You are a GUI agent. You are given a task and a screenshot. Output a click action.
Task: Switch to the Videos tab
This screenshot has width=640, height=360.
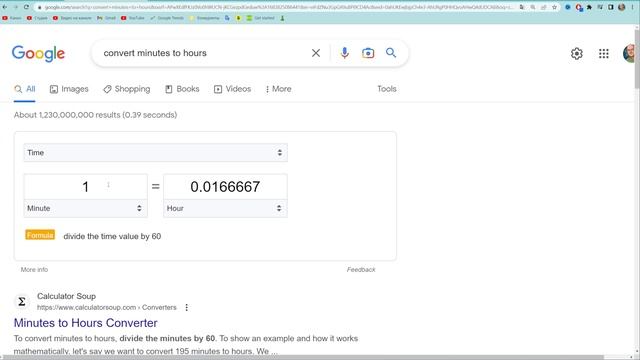pos(233,89)
